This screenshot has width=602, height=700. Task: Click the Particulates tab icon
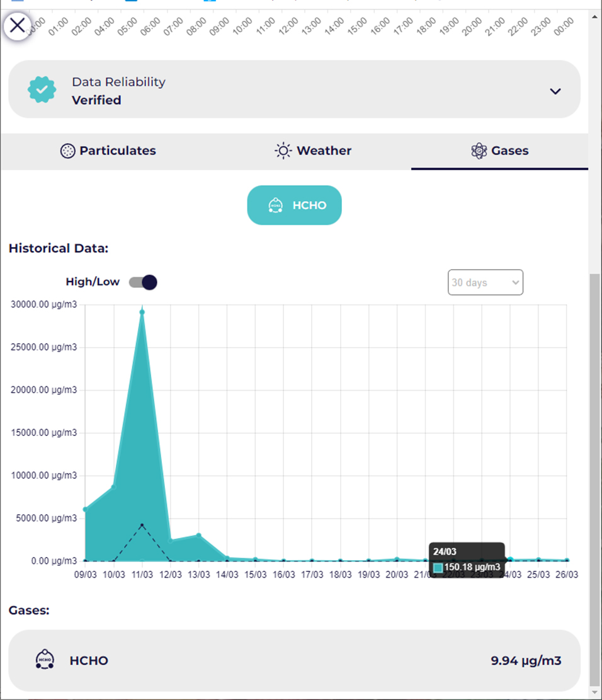click(x=67, y=151)
